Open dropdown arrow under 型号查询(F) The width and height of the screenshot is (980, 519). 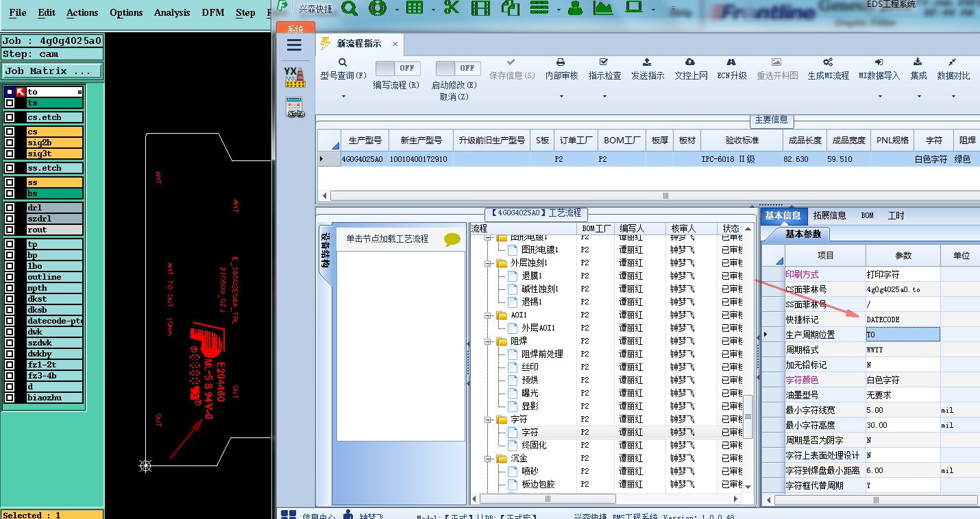[x=343, y=97]
